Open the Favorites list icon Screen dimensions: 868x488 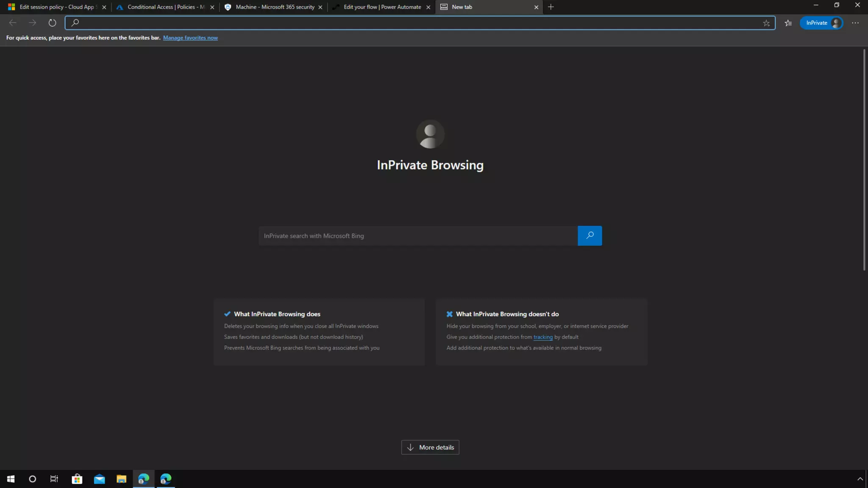(788, 23)
